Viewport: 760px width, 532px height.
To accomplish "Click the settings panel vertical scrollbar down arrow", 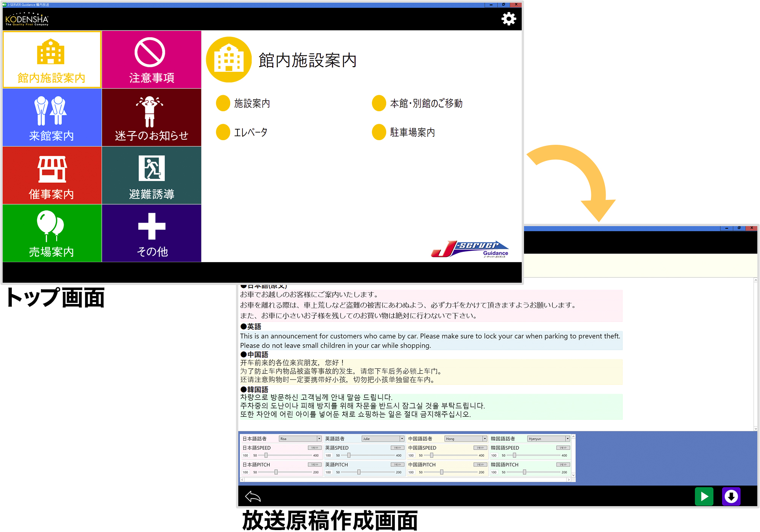I will coord(573,475).
